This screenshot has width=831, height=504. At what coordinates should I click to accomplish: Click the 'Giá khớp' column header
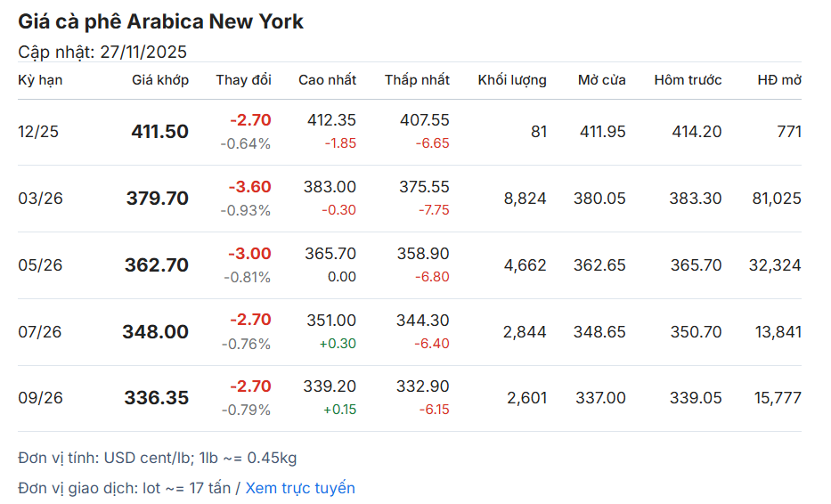(x=160, y=80)
